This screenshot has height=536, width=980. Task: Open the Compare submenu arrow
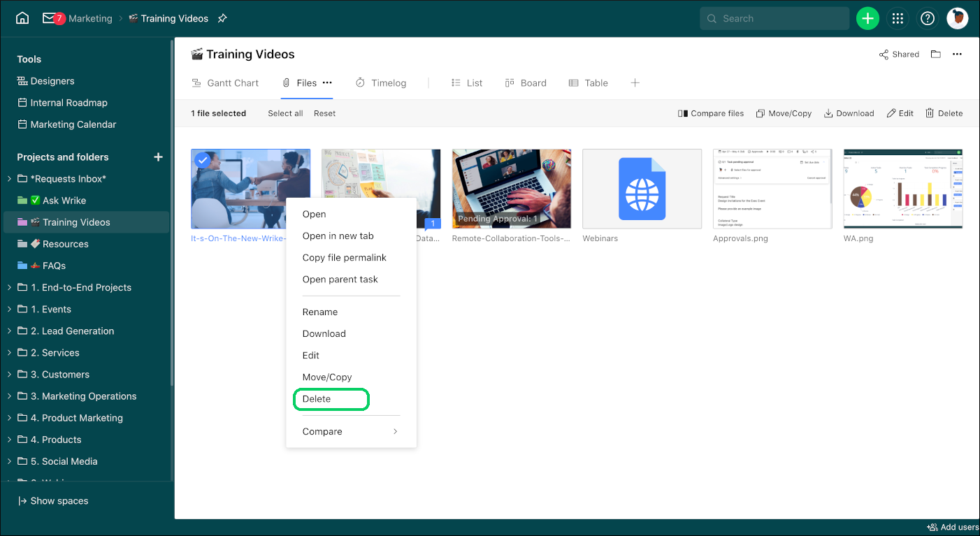tap(395, 432)
